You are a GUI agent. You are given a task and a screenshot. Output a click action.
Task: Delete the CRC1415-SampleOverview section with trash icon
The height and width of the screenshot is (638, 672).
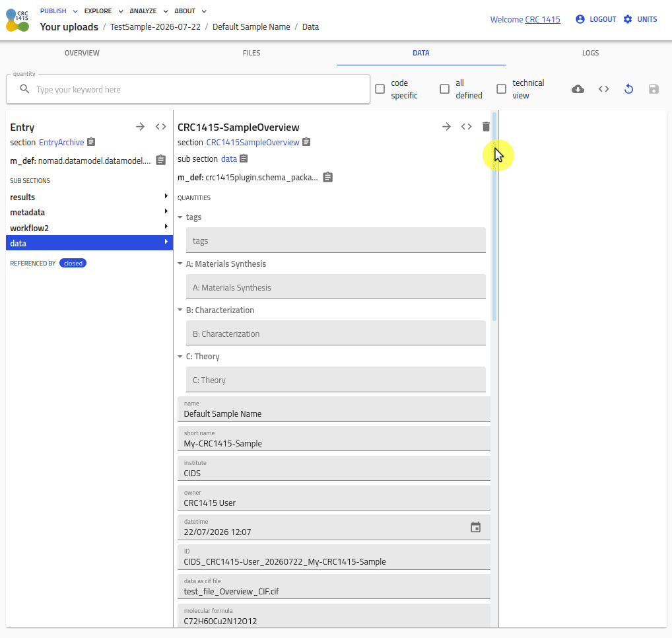point(486,127)
